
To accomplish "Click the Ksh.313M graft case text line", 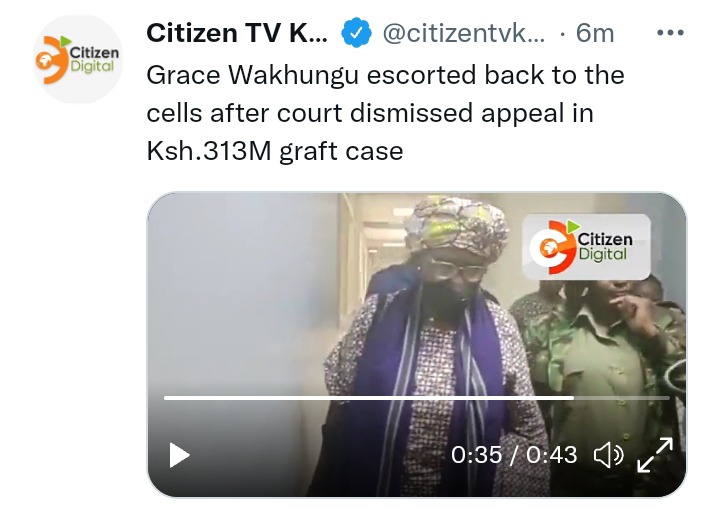I will (275, 151).
